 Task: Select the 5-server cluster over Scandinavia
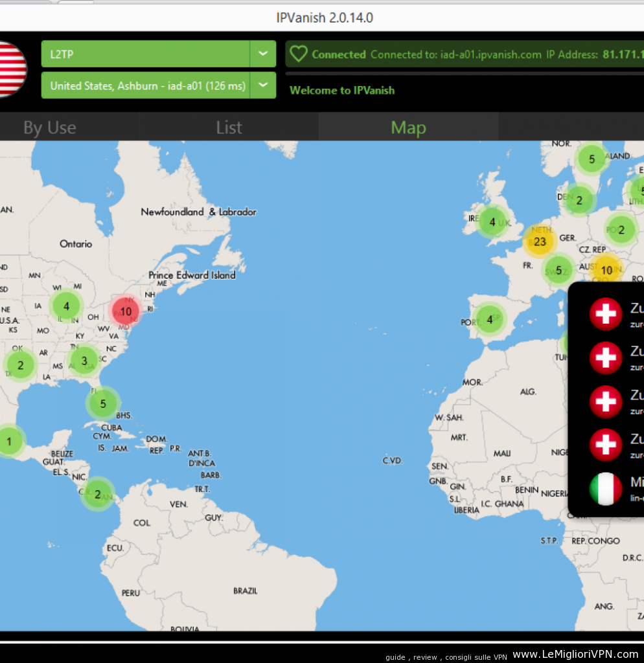[592, 159]
